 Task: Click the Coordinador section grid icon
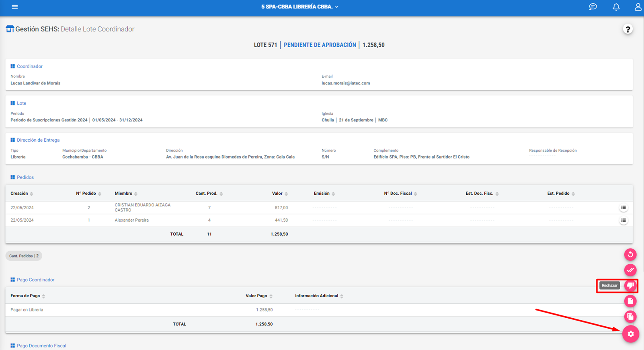tap(12, 66)
